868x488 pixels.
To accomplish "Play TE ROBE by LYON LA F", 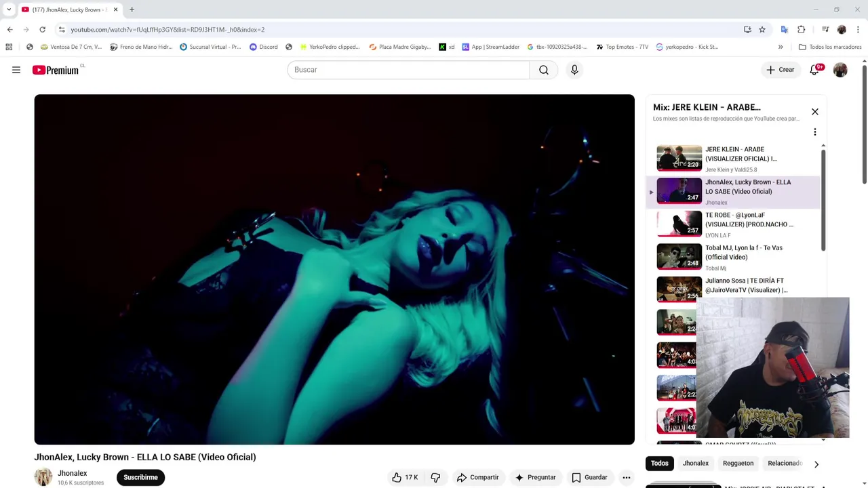I will pyautogui.click(x=734, y=224).
